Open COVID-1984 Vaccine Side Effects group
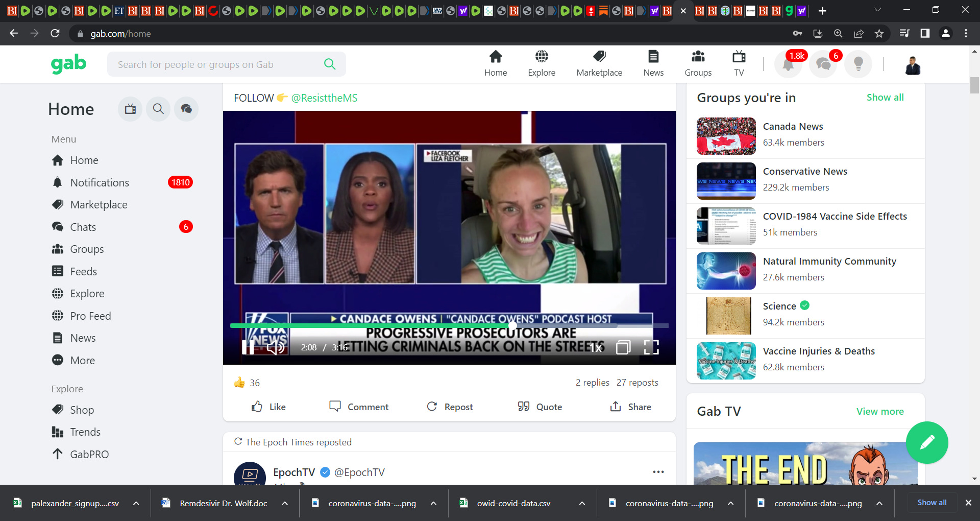Viewport: 980px width, 521px height. click(805, 226)
